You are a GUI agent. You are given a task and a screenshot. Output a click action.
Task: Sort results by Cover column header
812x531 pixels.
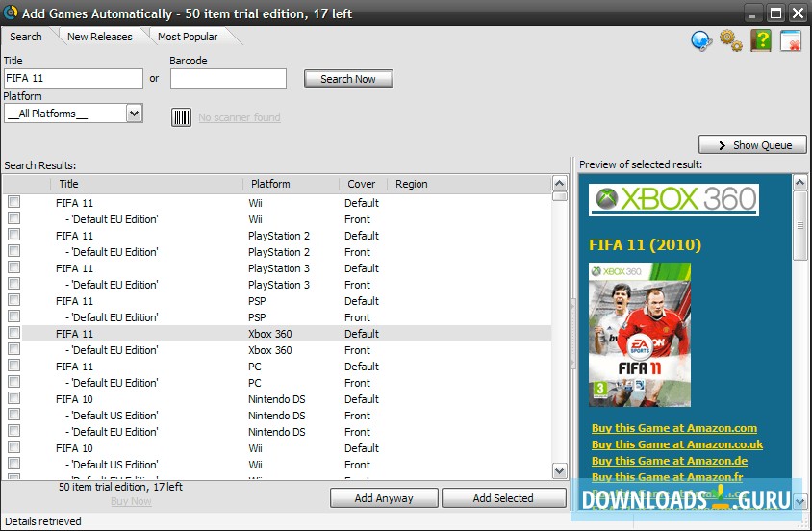[364, 184]
